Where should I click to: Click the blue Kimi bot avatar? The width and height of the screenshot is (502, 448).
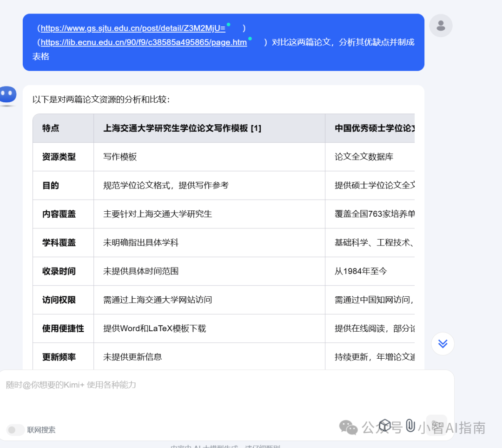8,95
